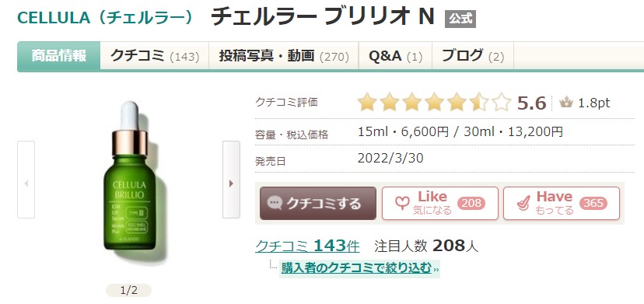Toggle Have もってる button

[562, 204]
